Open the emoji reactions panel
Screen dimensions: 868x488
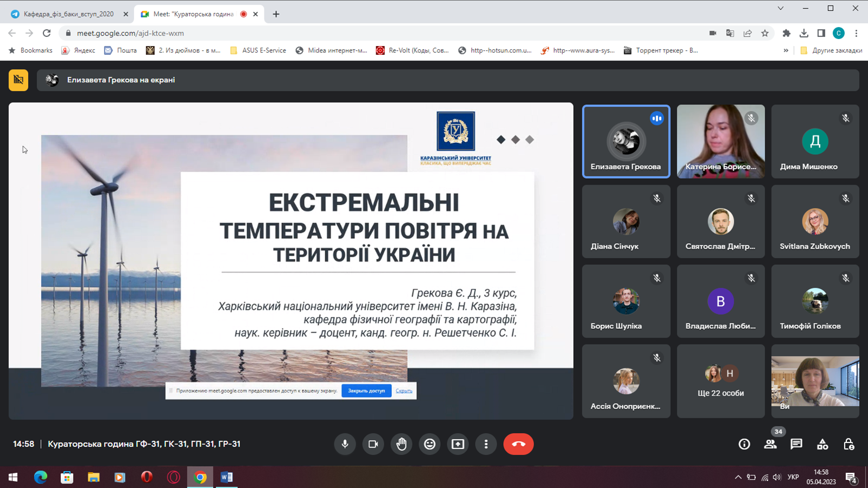(x=429, y=444)
